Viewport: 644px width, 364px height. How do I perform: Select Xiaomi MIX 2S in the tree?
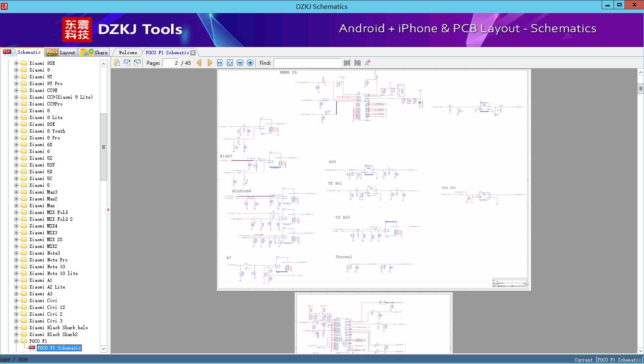(46, 239)
